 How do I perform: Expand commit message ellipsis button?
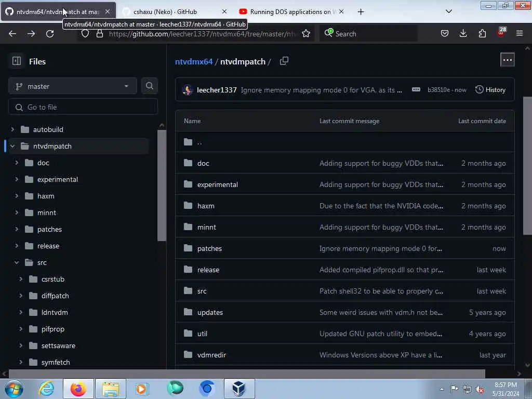(x=416, y=89)
